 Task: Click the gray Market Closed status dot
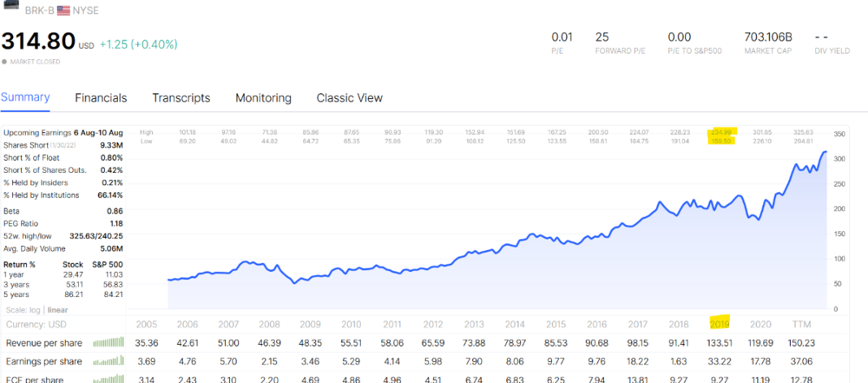point(4,62)
